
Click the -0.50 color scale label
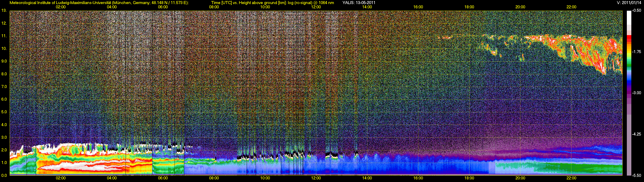tap(636, 10)
